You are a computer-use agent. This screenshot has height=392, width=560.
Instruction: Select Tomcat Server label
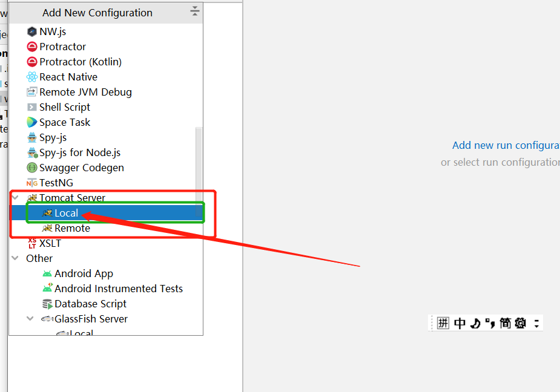click(72, 198)
